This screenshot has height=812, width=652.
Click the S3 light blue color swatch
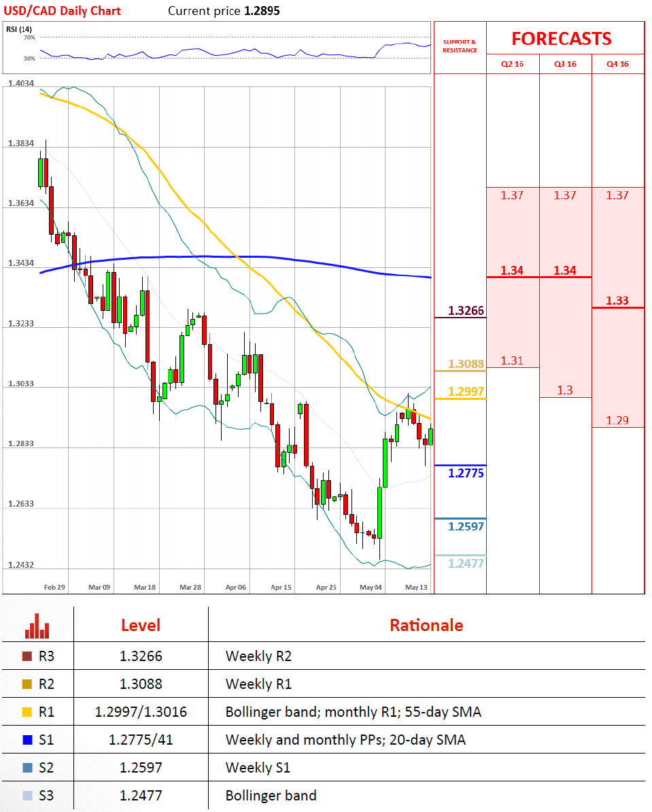(x=27, y=796)
